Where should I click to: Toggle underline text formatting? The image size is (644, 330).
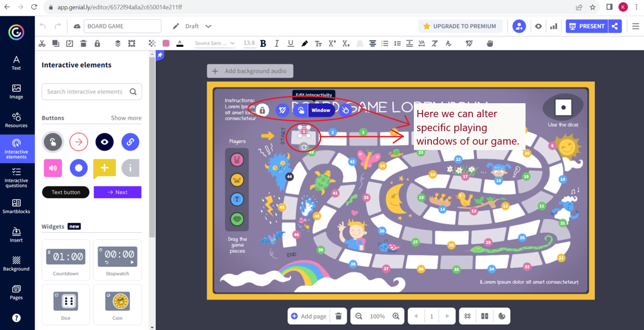tap(291, 43)
